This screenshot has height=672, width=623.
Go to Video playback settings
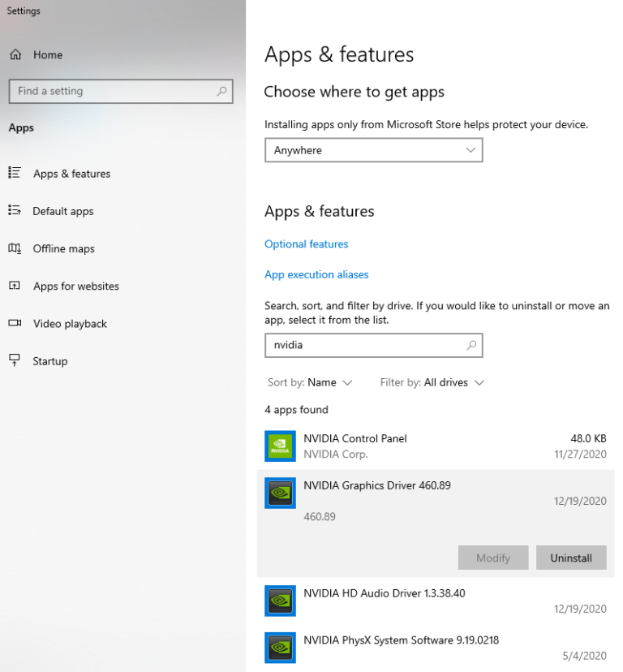[70, 323]
